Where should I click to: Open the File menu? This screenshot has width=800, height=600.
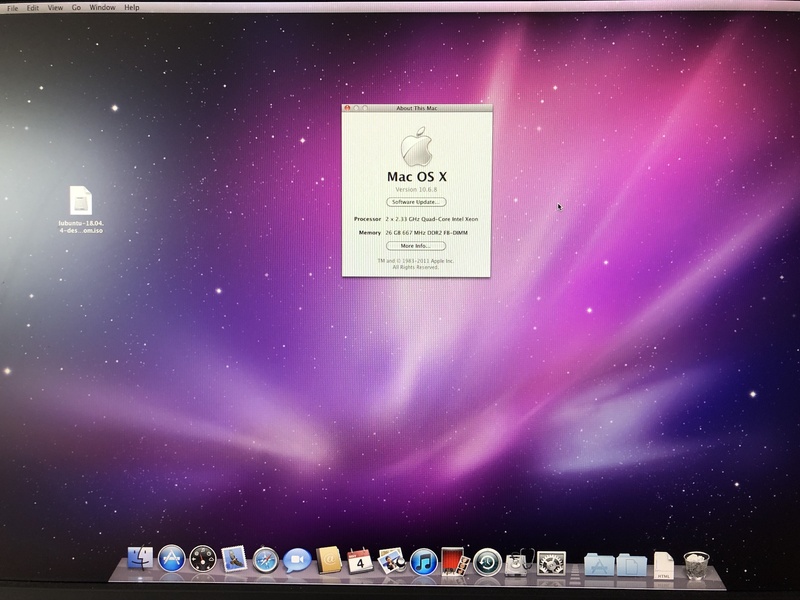(x=12, y=8)
